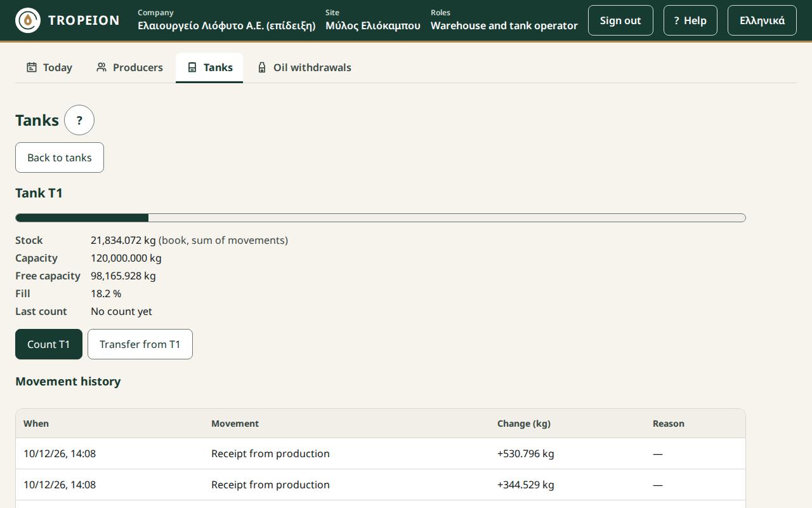
Task: Click Receipt from production in +530.796 row
Action: pyautogui.click(x=270, y=453)
